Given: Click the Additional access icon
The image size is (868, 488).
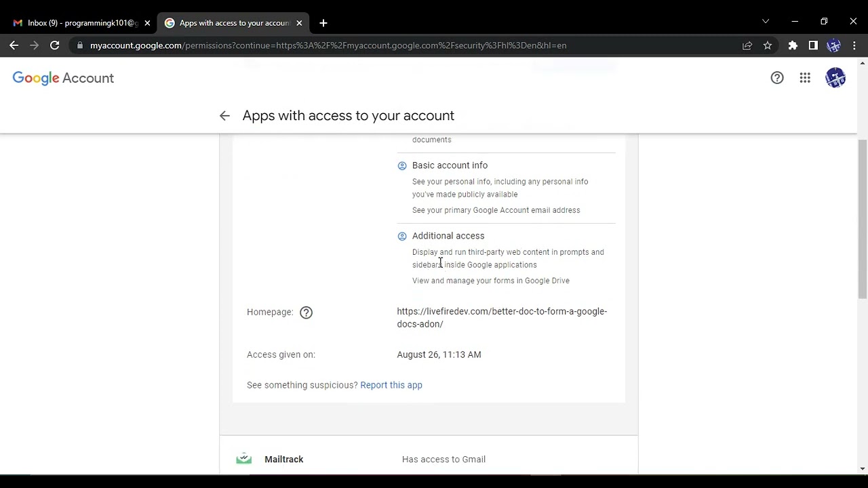Looking at the screenshot, I should click(402, 236).
